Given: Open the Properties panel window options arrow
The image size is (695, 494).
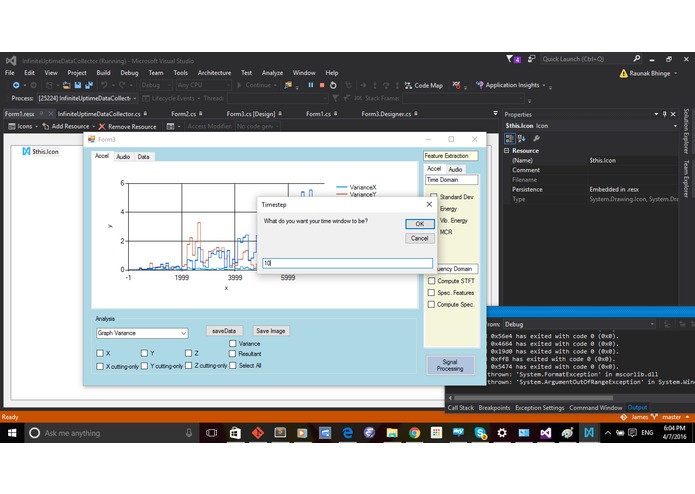Looking at the screenshot, I should point(656,114).
